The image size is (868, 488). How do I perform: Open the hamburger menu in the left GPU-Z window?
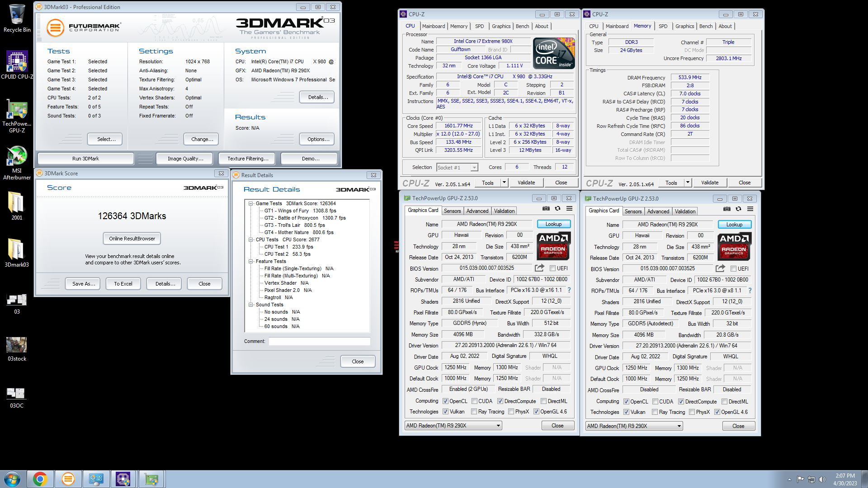pos(569,208)
